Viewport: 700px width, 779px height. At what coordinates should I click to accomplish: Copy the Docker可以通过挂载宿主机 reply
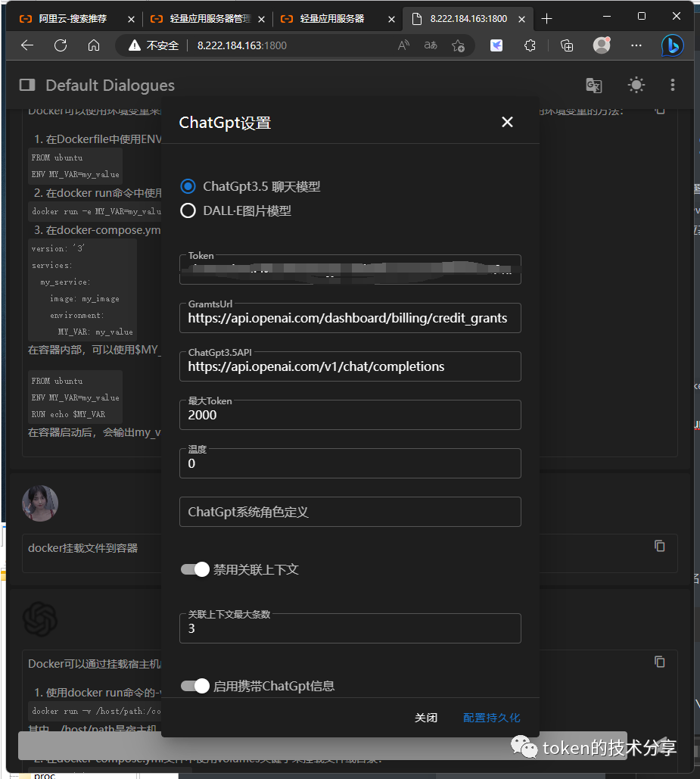click(660, 662)
